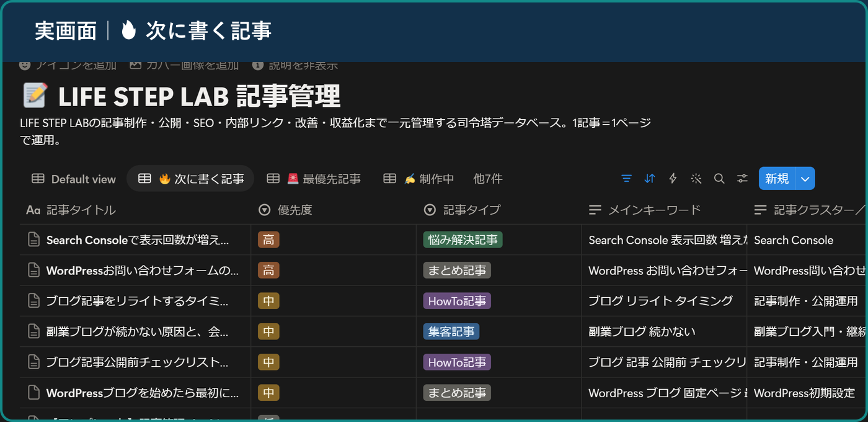The image size is (868, 422).
Task: Open ブログ記事公開前チェックリスト article title
Action: point(138,362)
